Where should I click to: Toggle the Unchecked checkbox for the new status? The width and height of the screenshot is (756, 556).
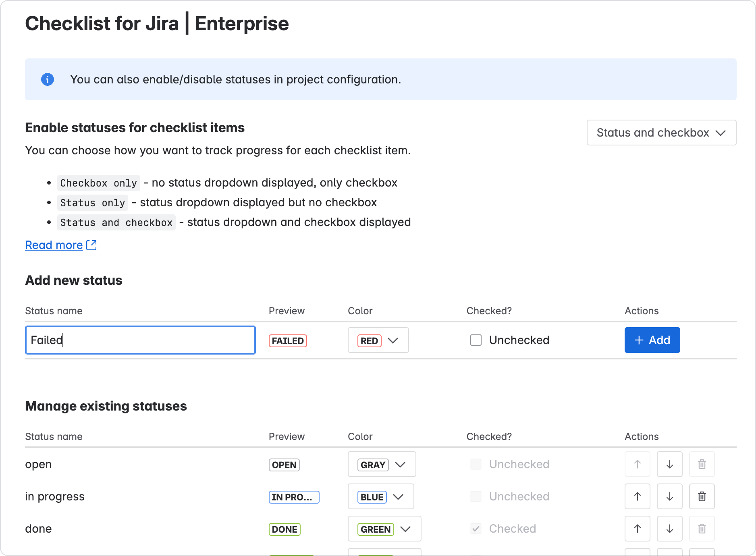coord(476,340)
